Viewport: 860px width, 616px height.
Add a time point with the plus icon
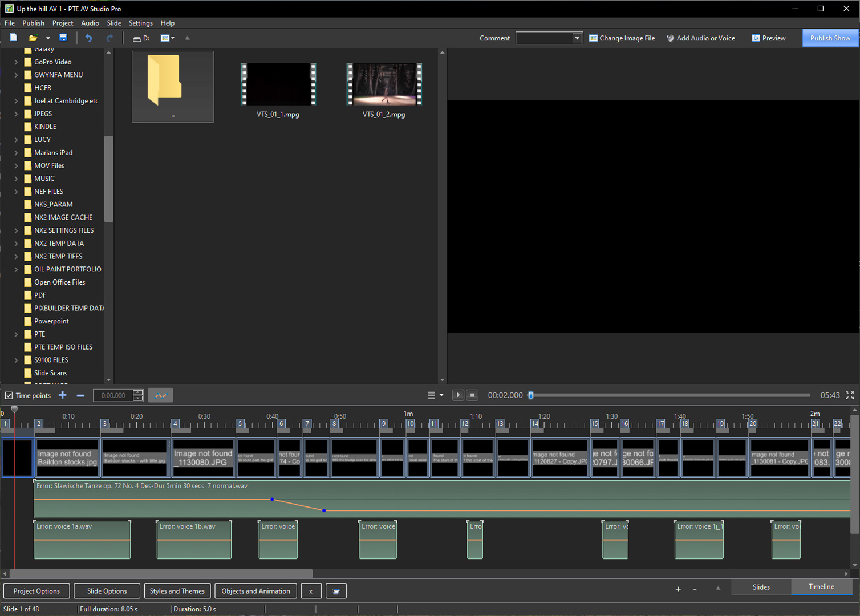[63, 395]
